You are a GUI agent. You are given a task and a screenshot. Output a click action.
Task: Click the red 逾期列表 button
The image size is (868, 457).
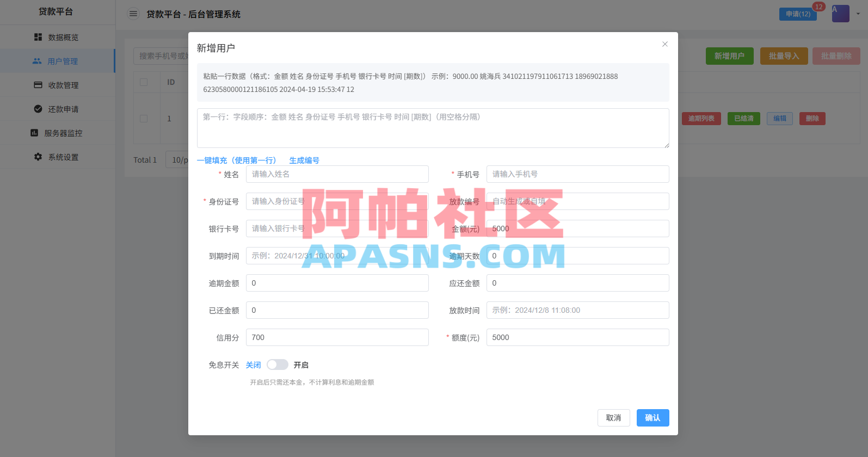click(701, 119)
